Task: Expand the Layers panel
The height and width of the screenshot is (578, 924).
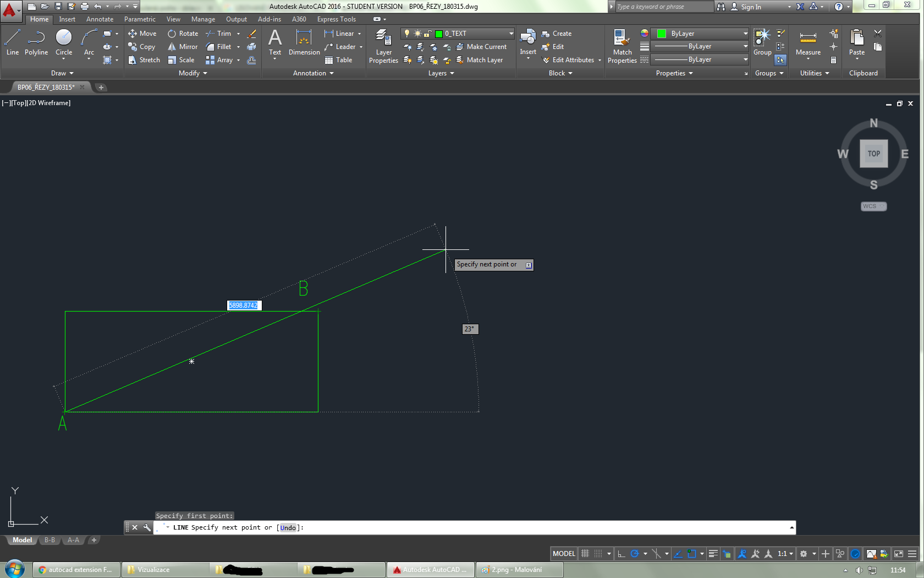Action: click(x=441, y=73)
